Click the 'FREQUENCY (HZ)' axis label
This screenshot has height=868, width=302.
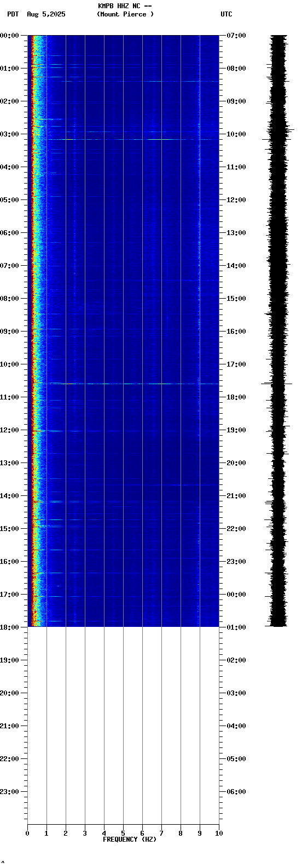tap(130, 840)
